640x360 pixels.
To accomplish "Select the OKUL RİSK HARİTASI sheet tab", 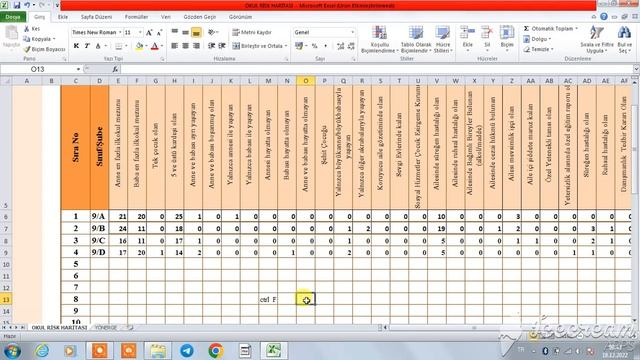I will pyautogui.click(x=60, y=328).
